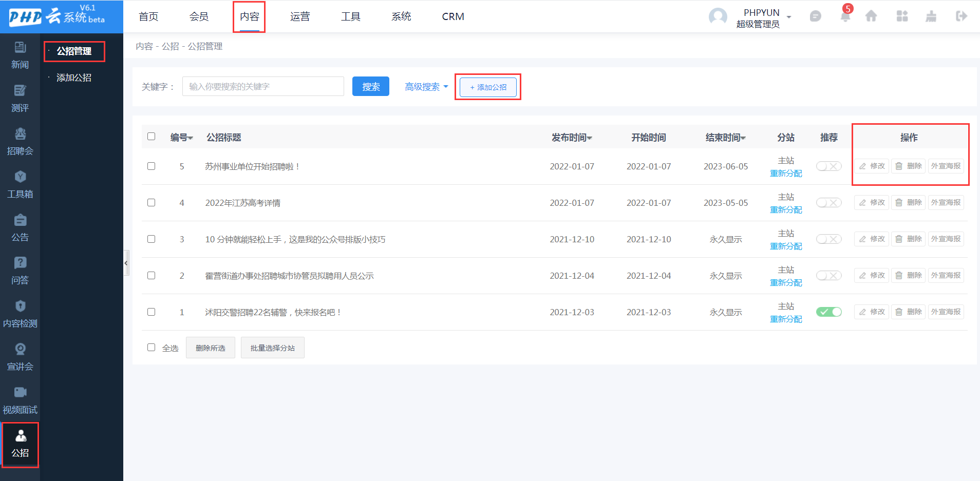Switch to the 系统 top menu

coord(401,16)
